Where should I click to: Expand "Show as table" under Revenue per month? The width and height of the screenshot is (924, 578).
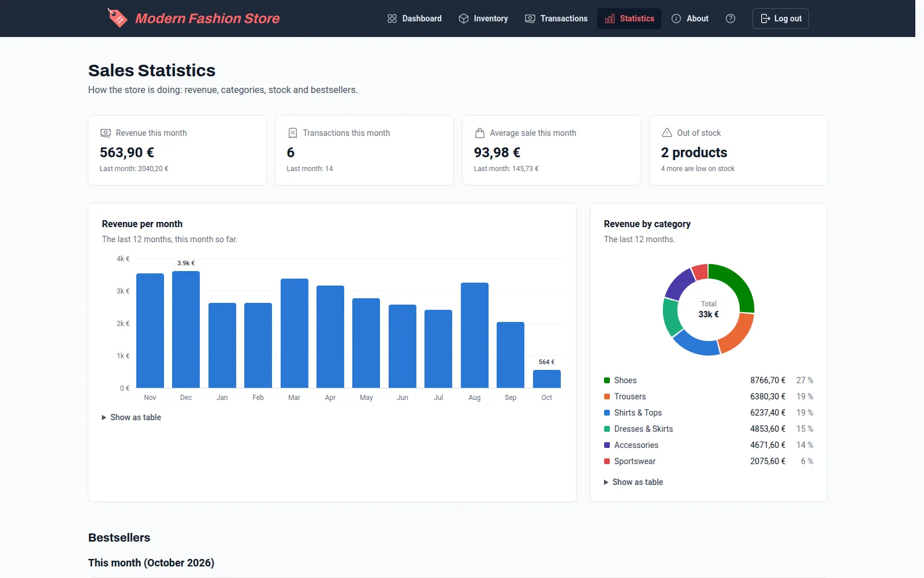point(132,417)
